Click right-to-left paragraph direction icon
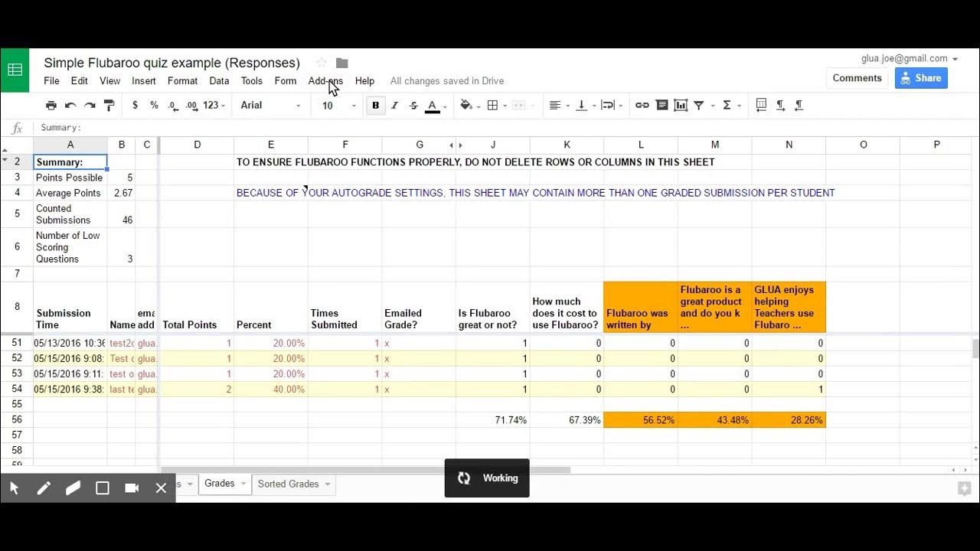This screenshot has height=551, width=980. (799, 106)
